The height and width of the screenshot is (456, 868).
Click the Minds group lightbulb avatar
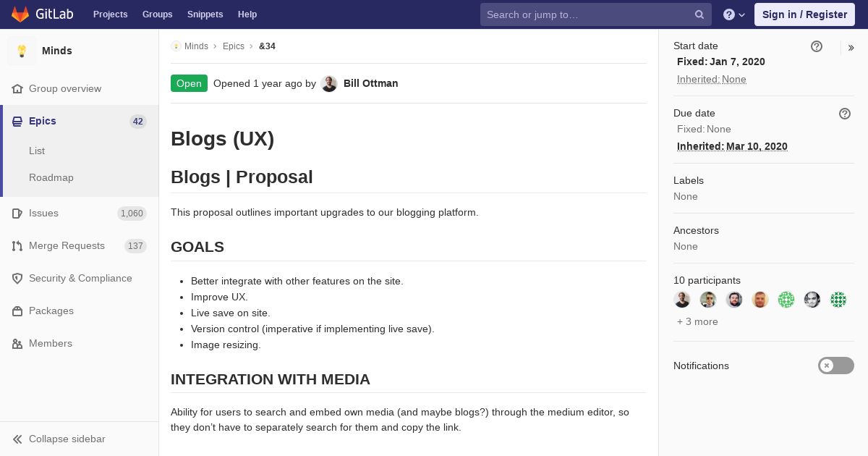pos(22,51)
